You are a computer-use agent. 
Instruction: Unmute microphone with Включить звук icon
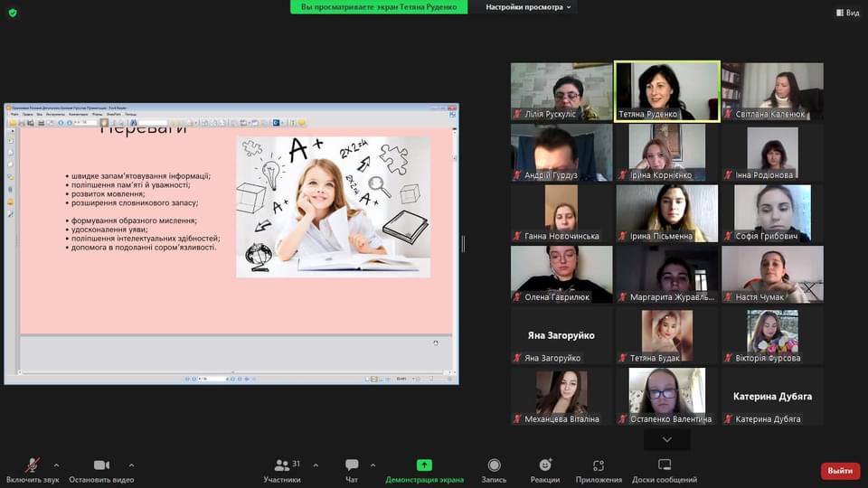coord(33,465)
